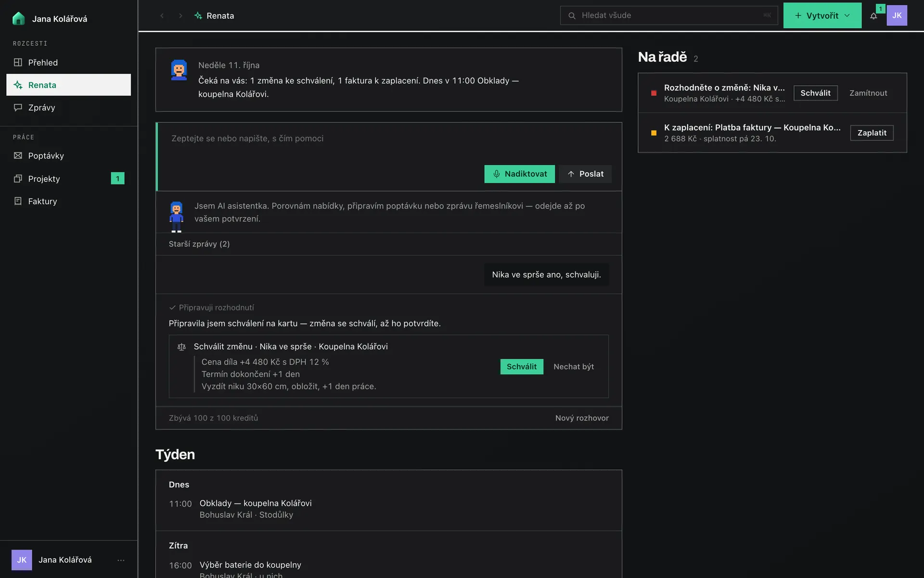Screen dimensions: 924x578
Task: Open the Vytvořit dropdown
Action: coord(822,15)
